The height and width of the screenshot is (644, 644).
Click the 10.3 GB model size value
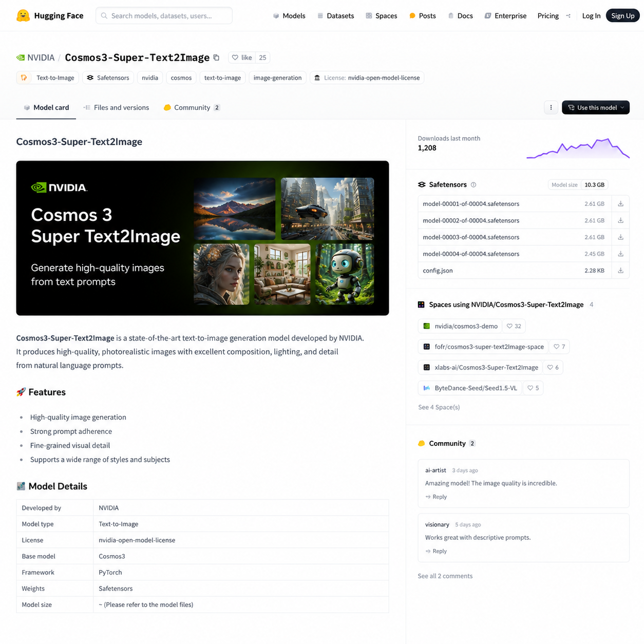(595, 185)
